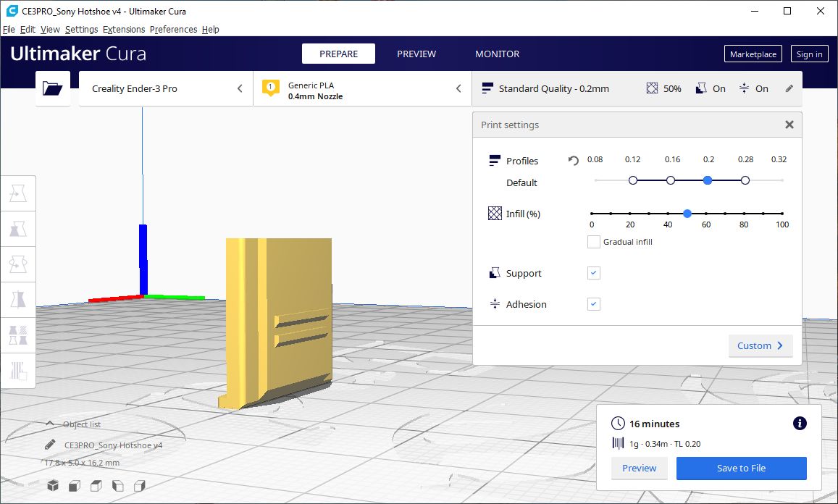
Task: Switch to the MONITOR stage tab
Action: tap(497, 54)
